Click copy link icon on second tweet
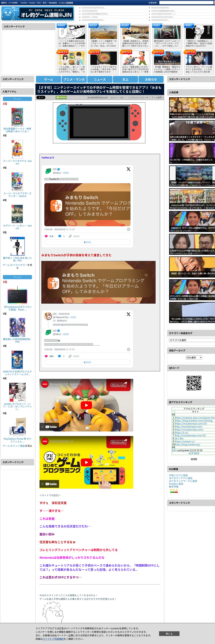The width and height of the screenshot is (215, 644). [70, 356]
